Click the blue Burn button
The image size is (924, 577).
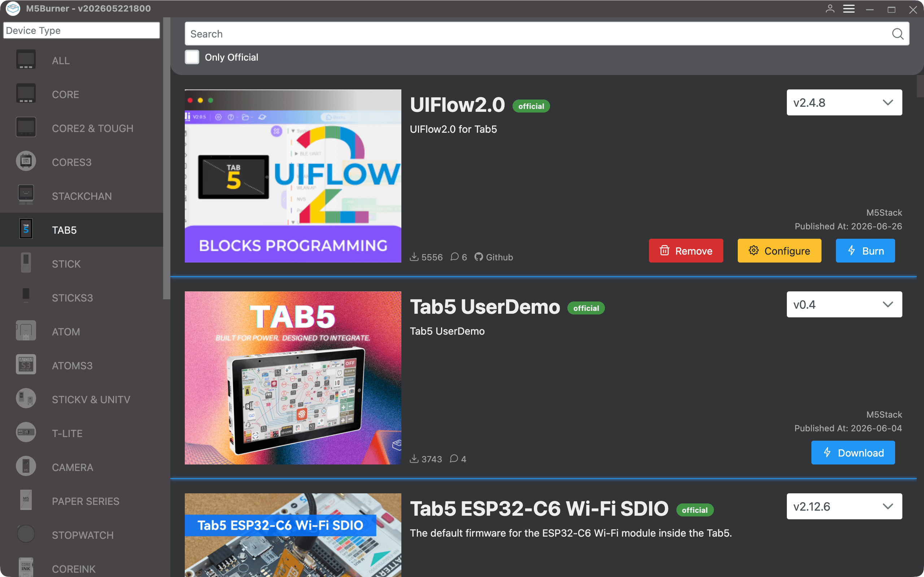click(865, 251)
